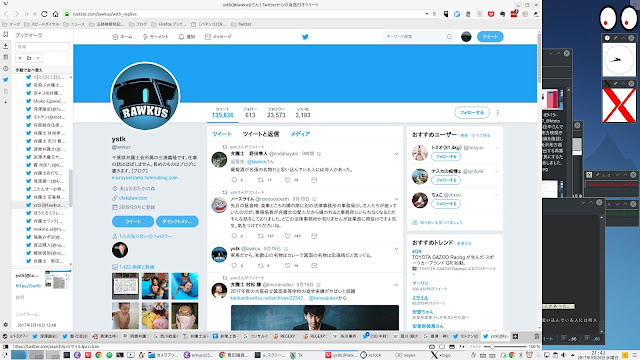
Task: Open the マーリン trend link
Action: coord(420,283)
